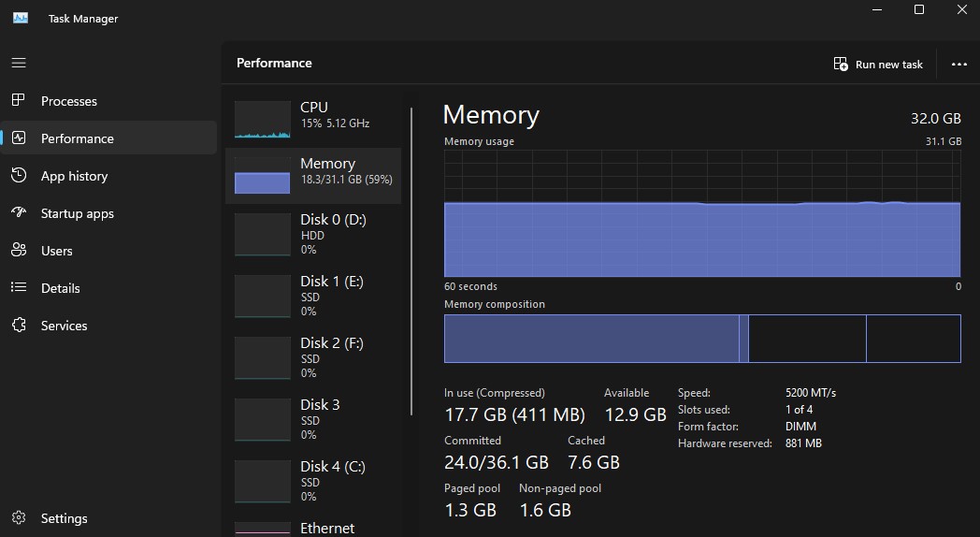
Task: Go to the Processes page
Action: [108, 101]
